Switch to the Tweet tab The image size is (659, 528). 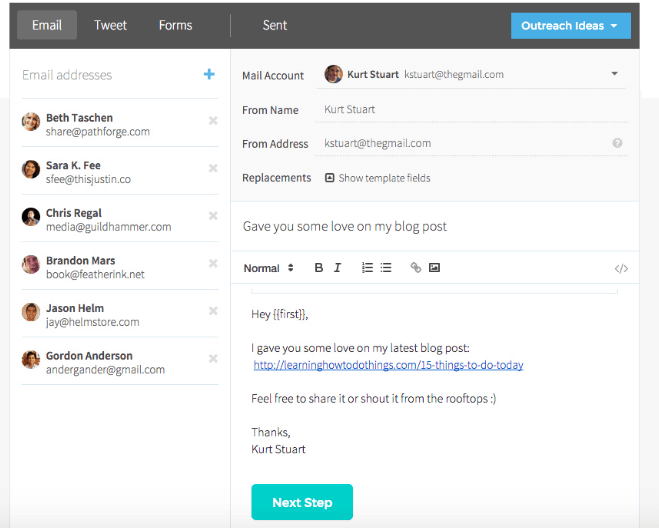(110, 25)
